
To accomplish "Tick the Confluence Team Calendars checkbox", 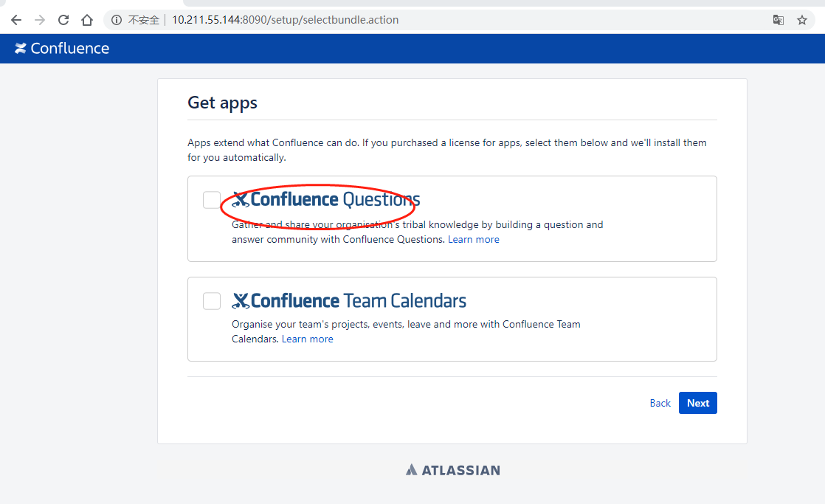I will [212, 301].
